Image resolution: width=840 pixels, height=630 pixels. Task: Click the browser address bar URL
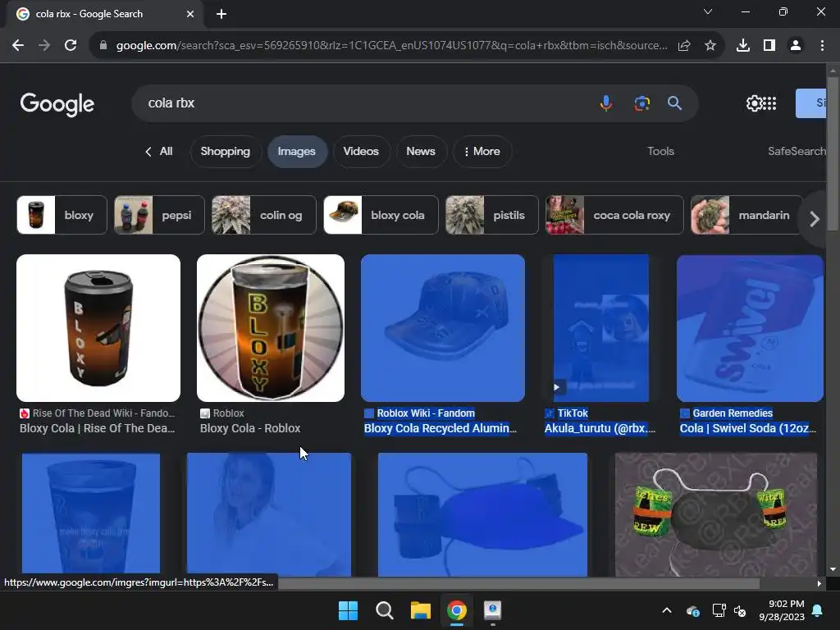(x=391, y=46)
